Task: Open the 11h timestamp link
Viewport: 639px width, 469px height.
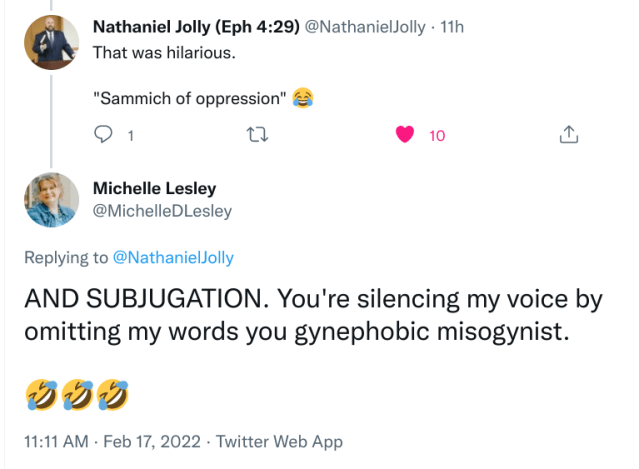Action: point(452,26)
